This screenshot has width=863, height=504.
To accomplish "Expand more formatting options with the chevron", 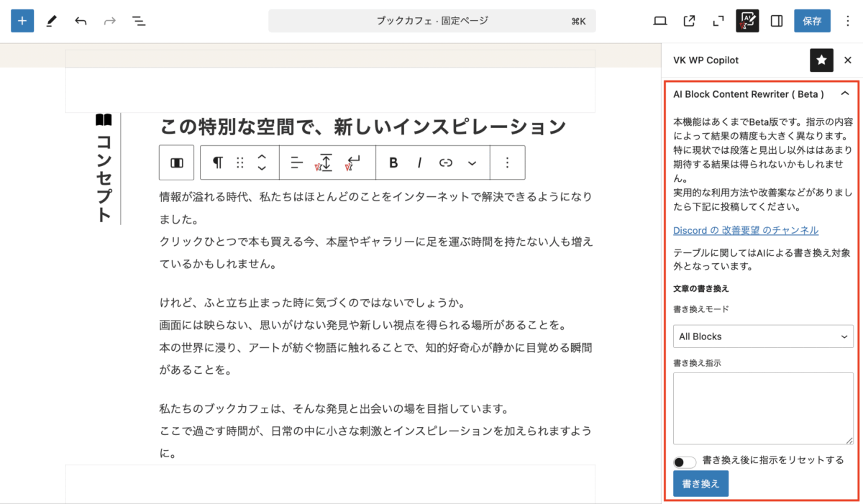I will point(472,162).
